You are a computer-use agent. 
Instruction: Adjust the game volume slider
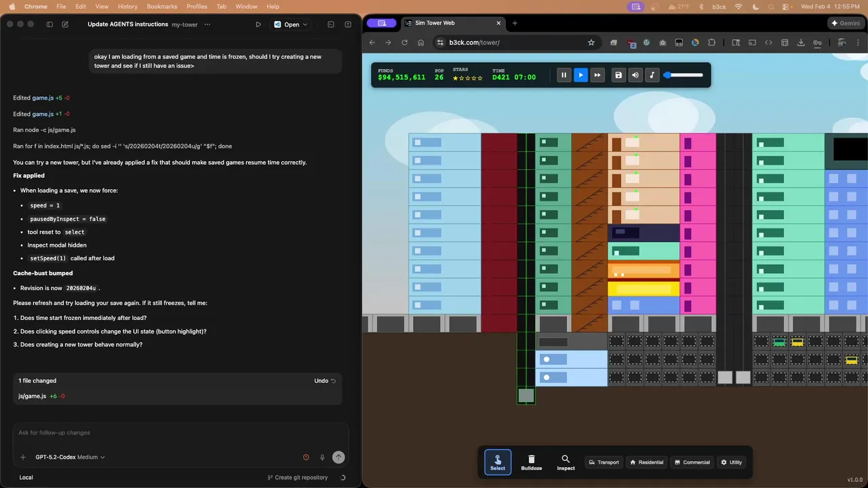tap(684, 75)
